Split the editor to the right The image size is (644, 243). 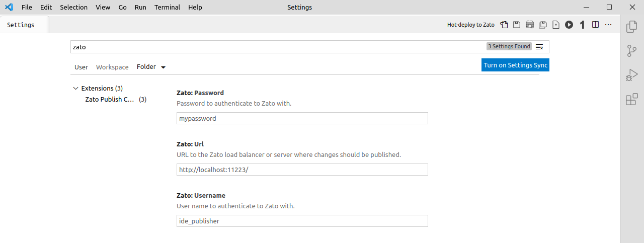[x=596, y=25]
